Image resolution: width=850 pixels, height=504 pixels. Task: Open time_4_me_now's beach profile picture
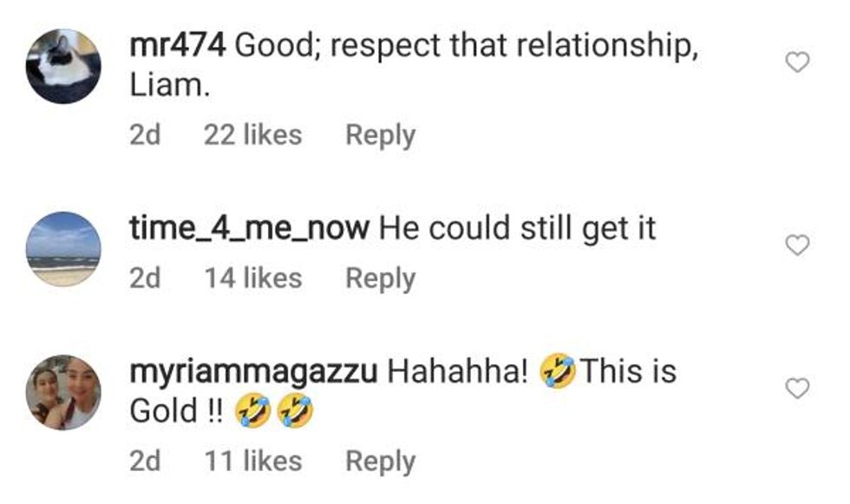pyautogui.click(x=63, y=249)
